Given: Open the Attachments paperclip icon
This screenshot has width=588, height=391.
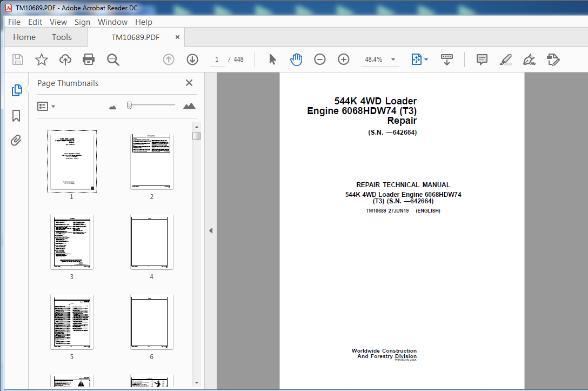Looking at the screenshot, I should (x=16, y=141).
